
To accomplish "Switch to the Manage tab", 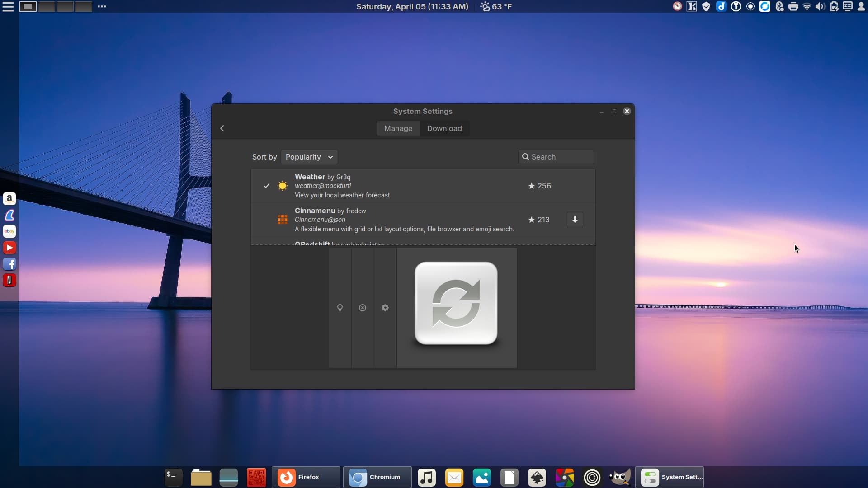I will click(398, 128).
